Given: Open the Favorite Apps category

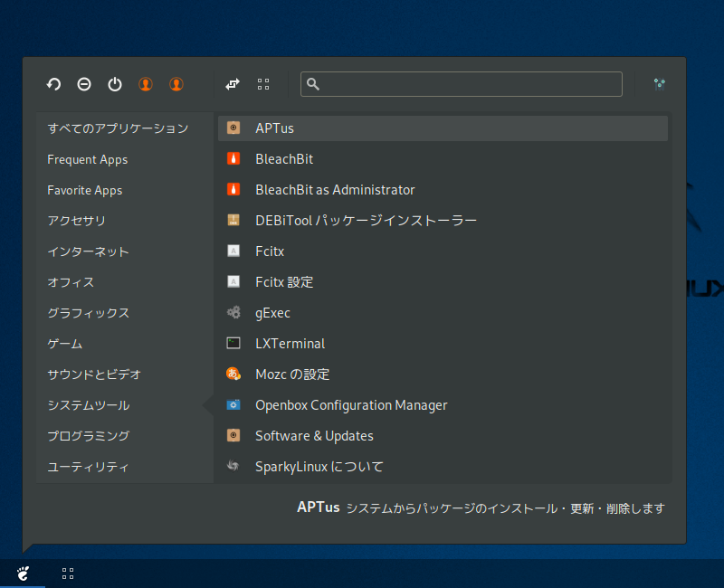Looking at the screenshot, I should pyautogui.click(x=85, y=190).
